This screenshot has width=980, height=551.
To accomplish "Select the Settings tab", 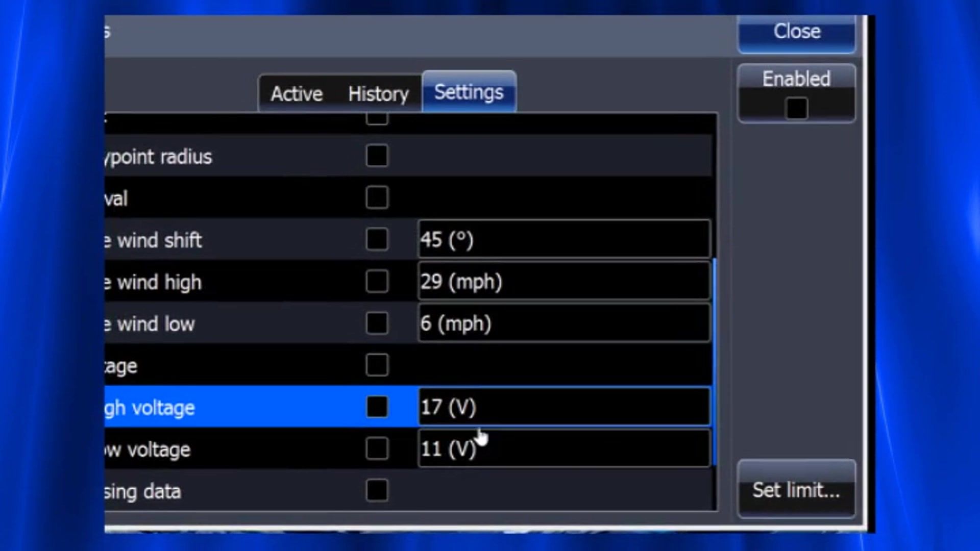I will click(x=469, y=92).
